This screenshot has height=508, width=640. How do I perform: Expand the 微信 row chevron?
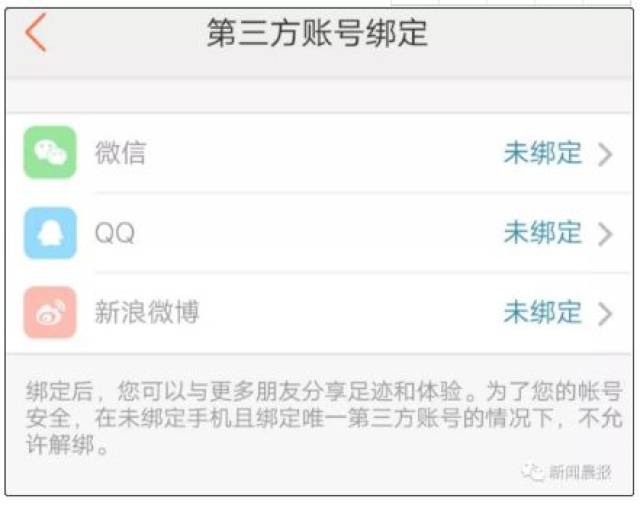(x=605, y=154)
